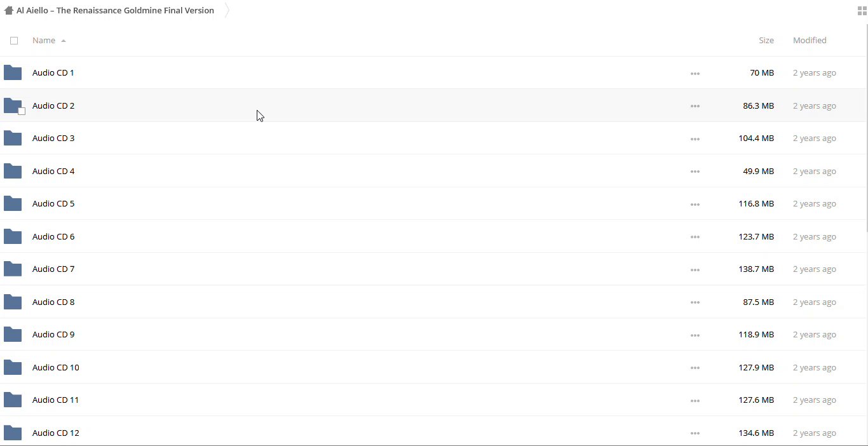Open the Audio CD 5 folder icon
Viewport: 868px width, 446px height.
click(x=13, y=204)
